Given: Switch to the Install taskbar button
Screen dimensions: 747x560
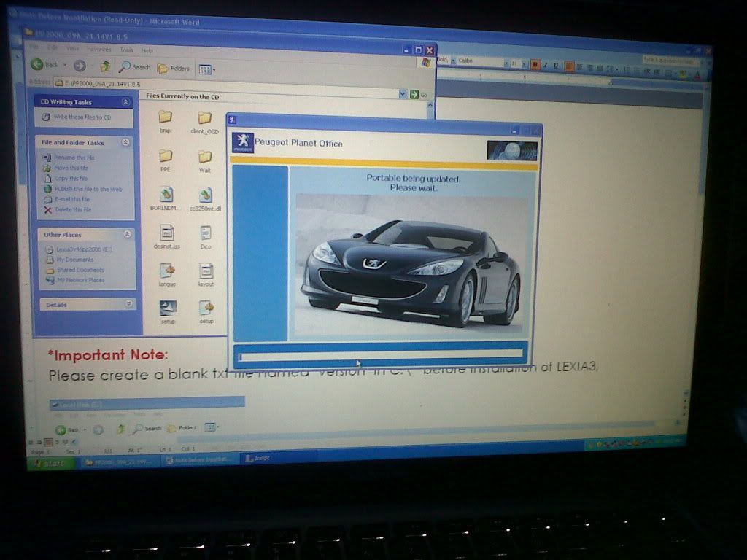Looking at the screenshot, I should 278,458.
